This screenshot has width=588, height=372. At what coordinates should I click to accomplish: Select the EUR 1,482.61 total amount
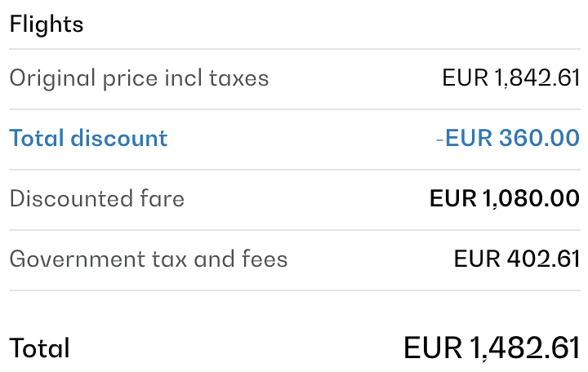(x=492, y=348)
